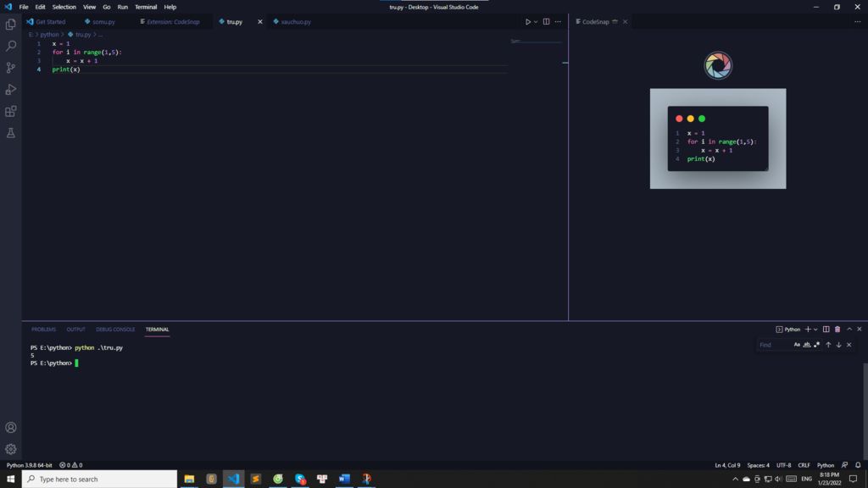Change indentation Spaces: 4
Image resolution: width=868 pixels, height=488 pixels.
click(758, 465)
